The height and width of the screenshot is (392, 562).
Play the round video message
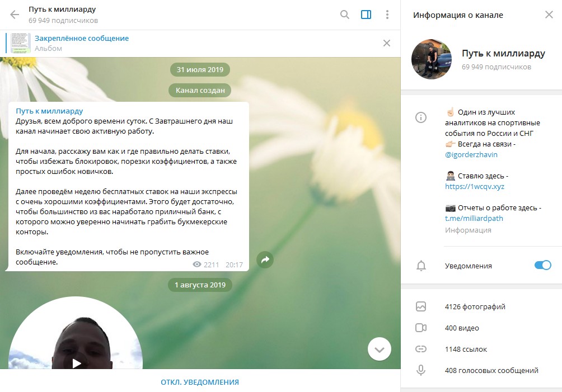coord(76,363)
